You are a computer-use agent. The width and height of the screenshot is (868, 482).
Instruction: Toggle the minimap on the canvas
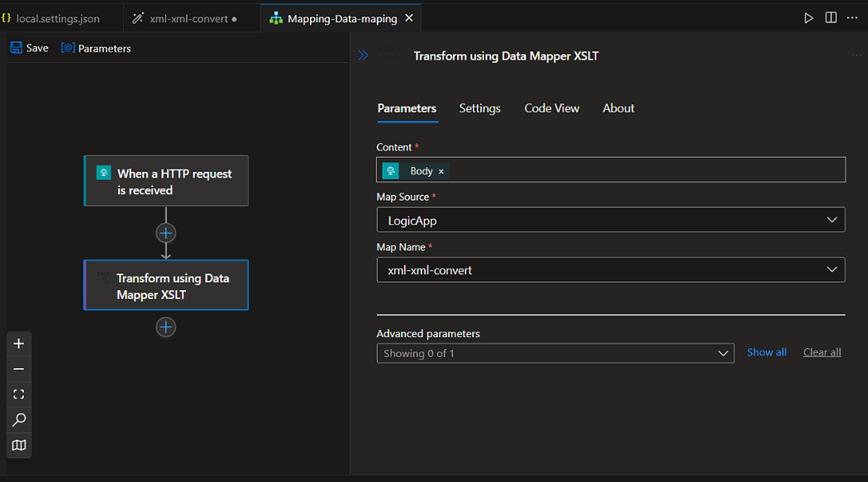coord(19,446)
